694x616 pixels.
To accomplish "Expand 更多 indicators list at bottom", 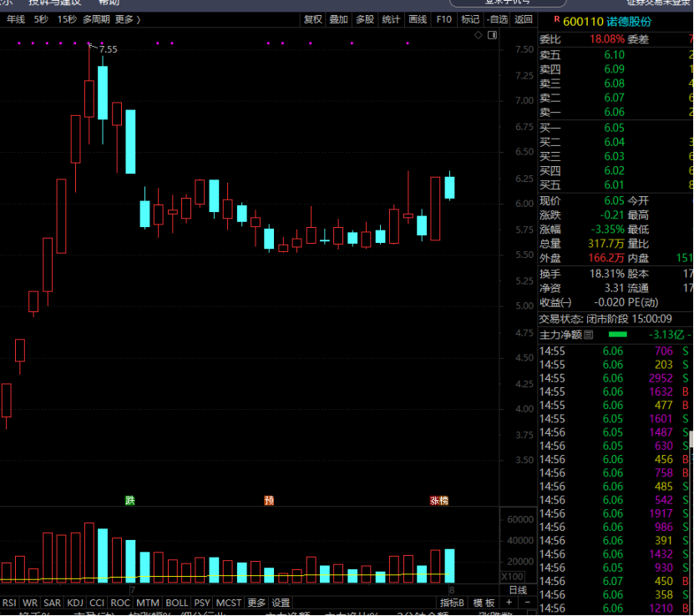I will click(x=256, y=603).
